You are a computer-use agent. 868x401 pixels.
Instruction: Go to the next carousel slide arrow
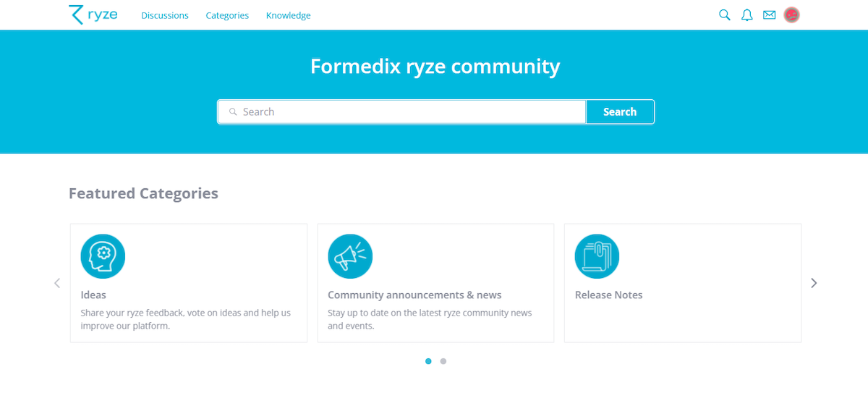coord(814,283)
